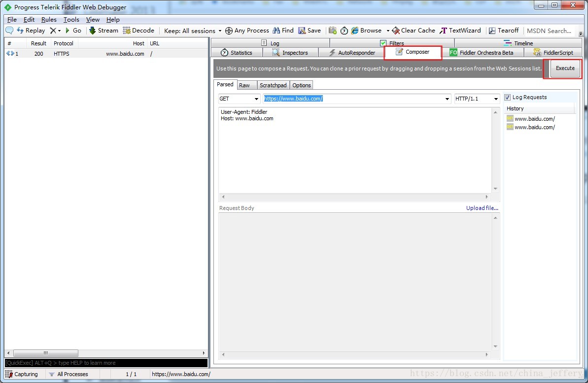The height and width of the screenshot is (383, 588).
Task: Select session 1 www.baidu.com row
Action: 106,54
